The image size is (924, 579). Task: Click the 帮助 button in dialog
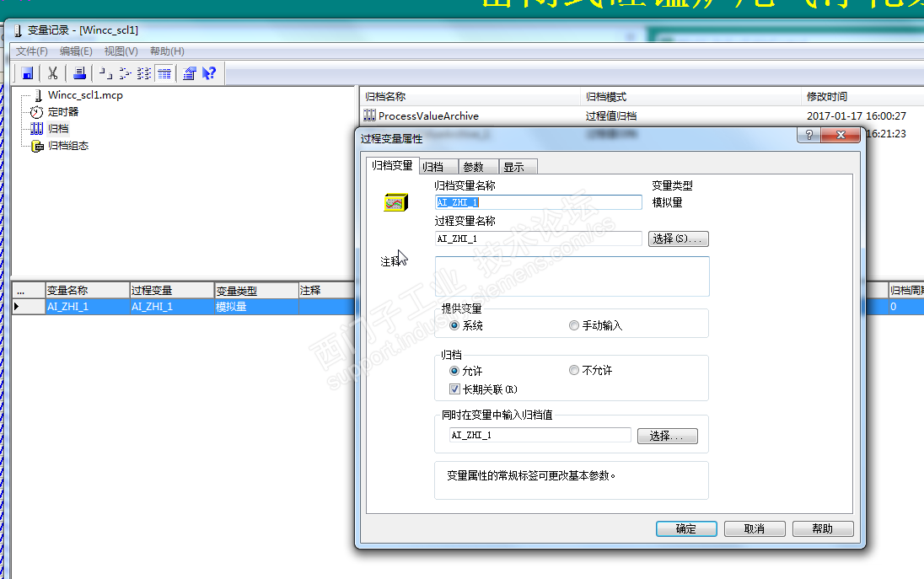coord(823,529)
